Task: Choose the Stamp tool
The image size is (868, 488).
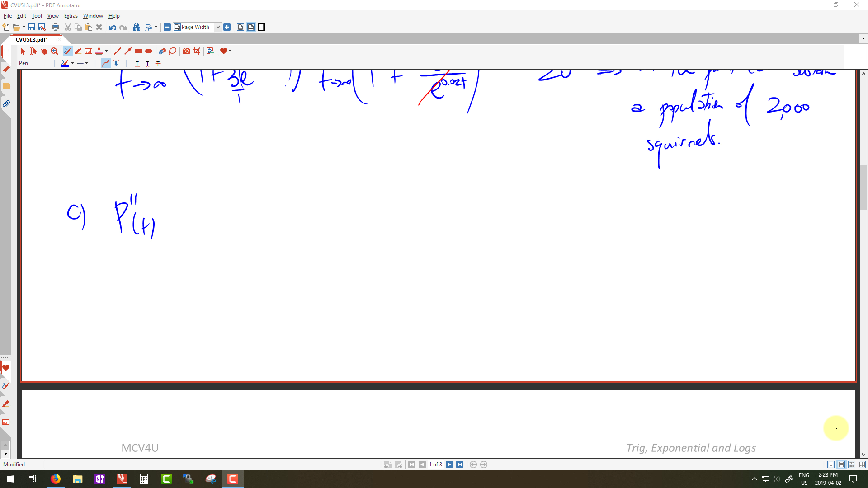Action: point(99,51)
